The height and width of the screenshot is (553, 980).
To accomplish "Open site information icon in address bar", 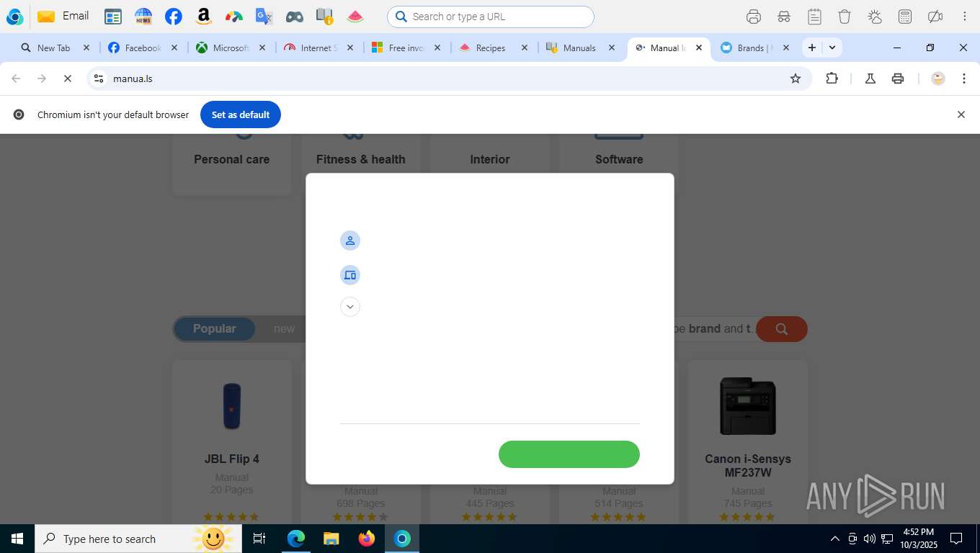I will coord(99,78).
